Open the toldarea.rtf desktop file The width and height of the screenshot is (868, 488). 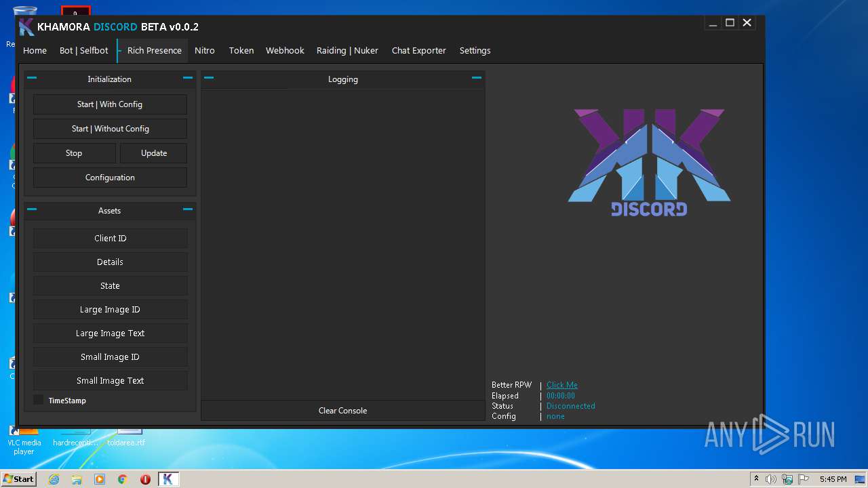coord(127,437)
